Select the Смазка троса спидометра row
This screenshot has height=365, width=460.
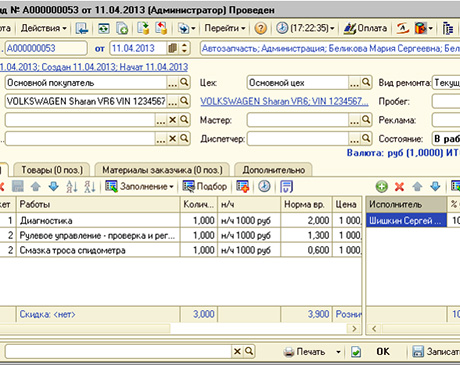[x=181, y=250]
